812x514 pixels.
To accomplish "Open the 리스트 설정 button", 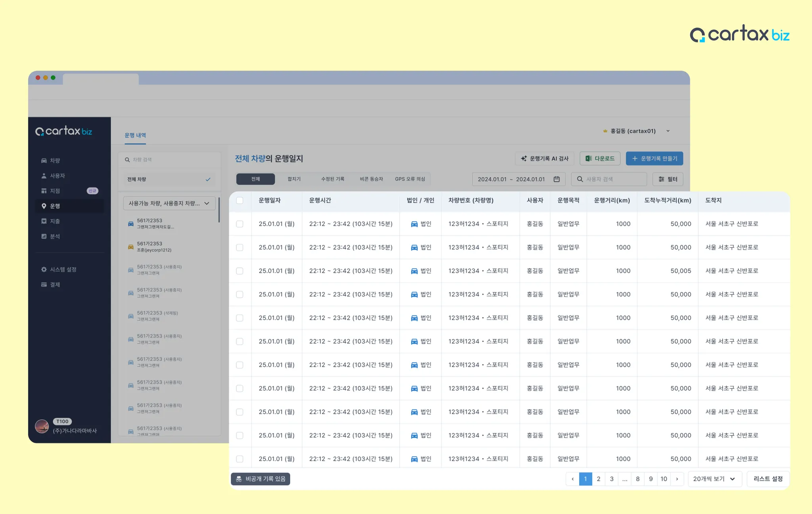I will 768,479.
